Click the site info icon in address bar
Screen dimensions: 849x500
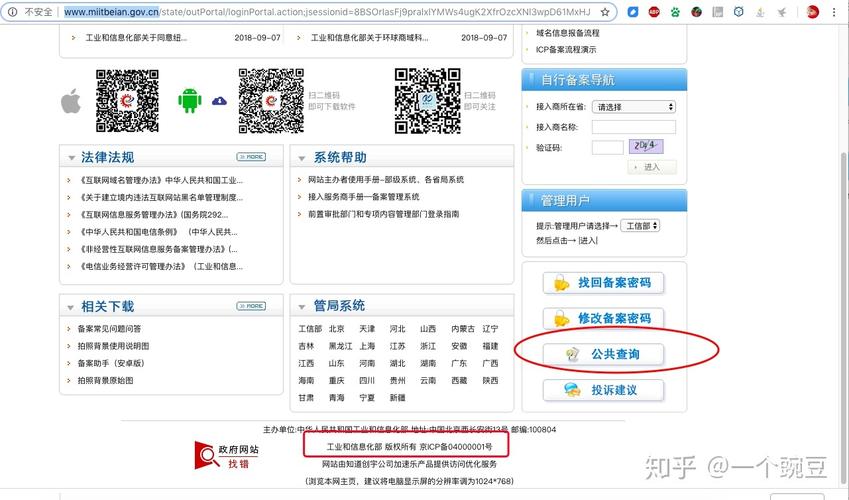[12, 12]
